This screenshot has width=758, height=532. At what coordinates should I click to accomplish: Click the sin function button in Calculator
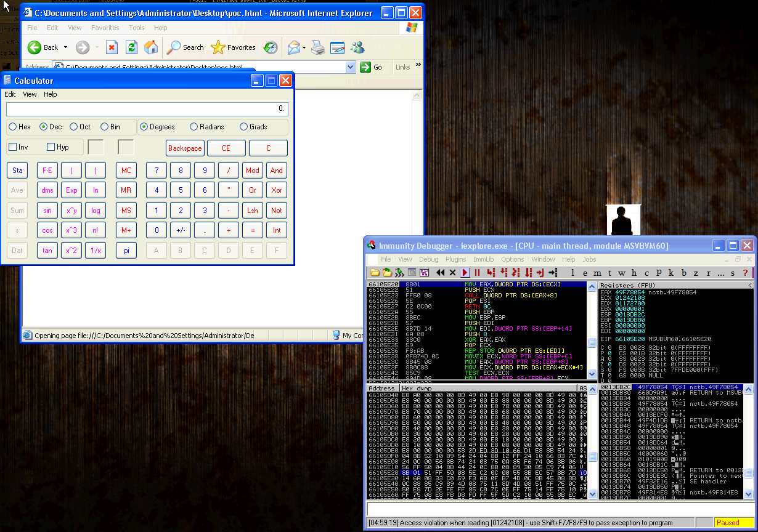(47, 210)
